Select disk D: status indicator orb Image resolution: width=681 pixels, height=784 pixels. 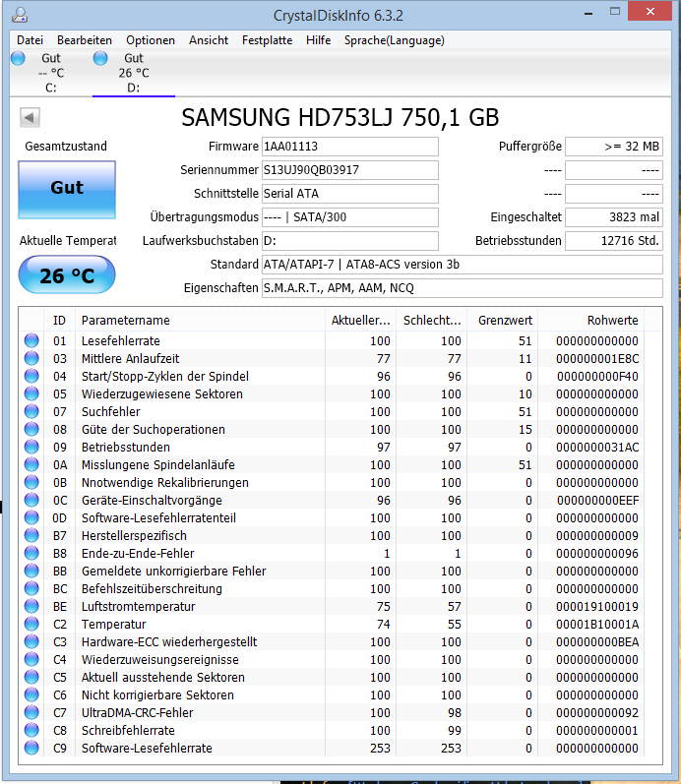coord(100,58)
